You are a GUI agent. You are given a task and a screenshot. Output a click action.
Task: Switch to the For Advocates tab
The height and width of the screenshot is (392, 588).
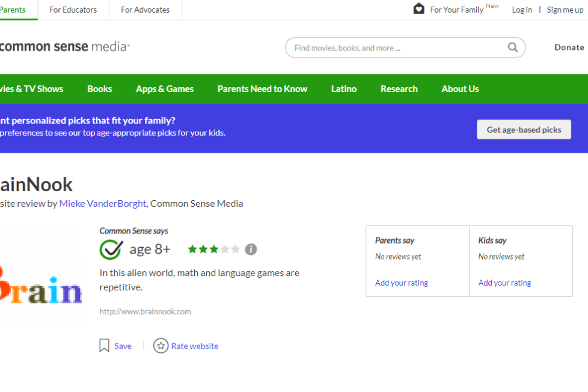point(145,10)
